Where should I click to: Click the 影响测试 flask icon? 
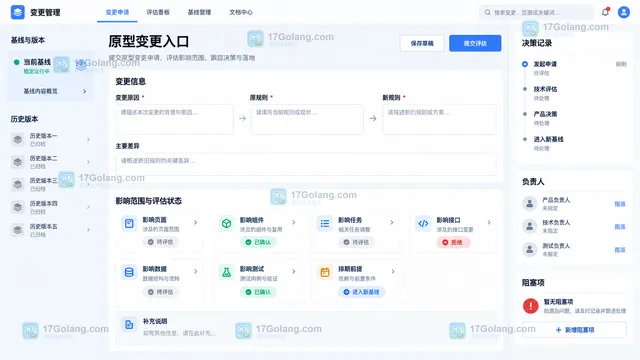coord(226,272)
